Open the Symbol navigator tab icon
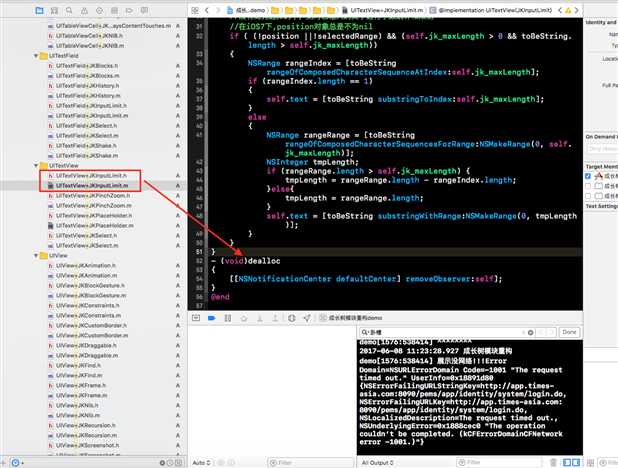 tap(54, 11)
